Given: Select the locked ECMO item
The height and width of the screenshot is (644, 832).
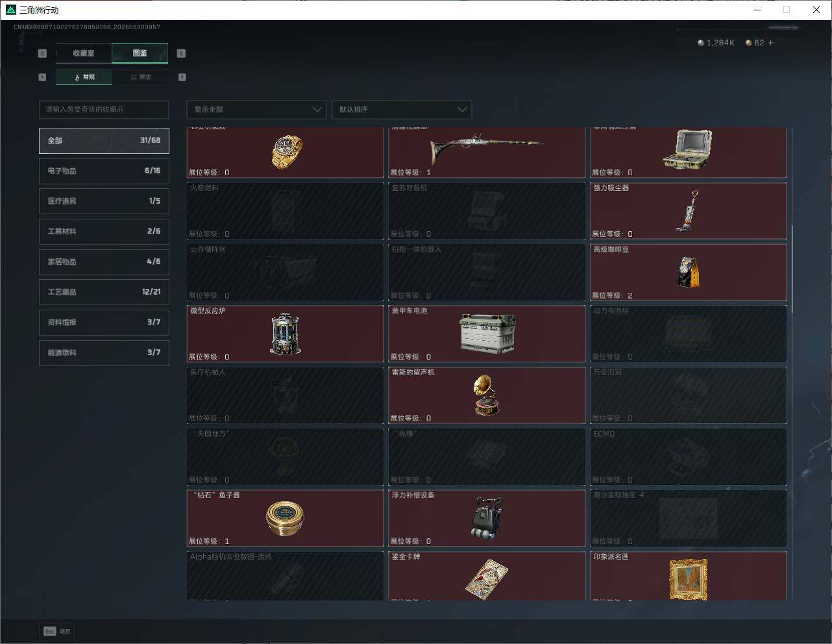Looking at the screenshot, I should (x=689, y=456).
